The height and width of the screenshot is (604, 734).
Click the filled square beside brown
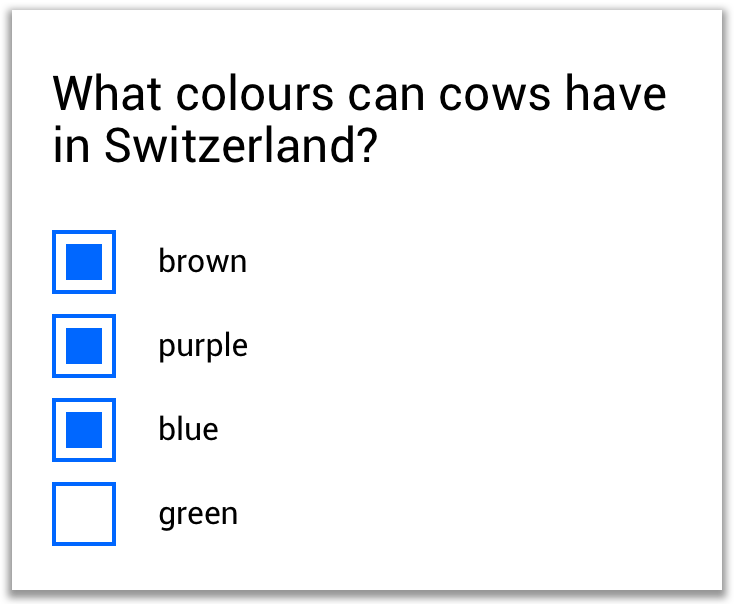(84, 262)
